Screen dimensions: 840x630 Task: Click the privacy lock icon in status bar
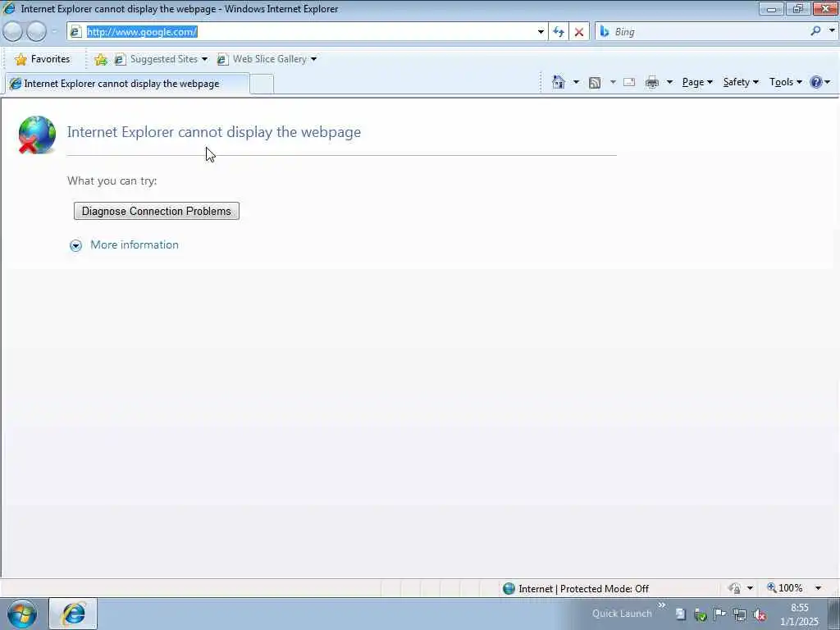pyautogui.click(x=734, y=588)
